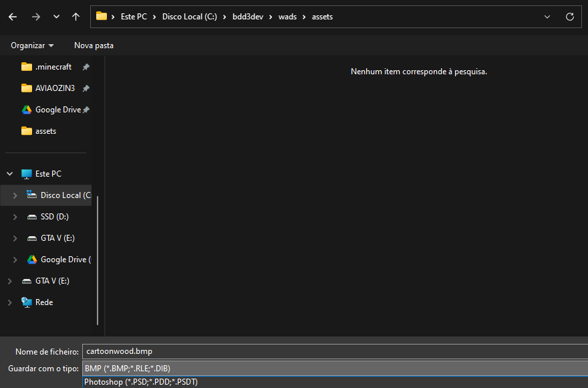
Task: Click the Up one level arrow
Action: [76, 17]
